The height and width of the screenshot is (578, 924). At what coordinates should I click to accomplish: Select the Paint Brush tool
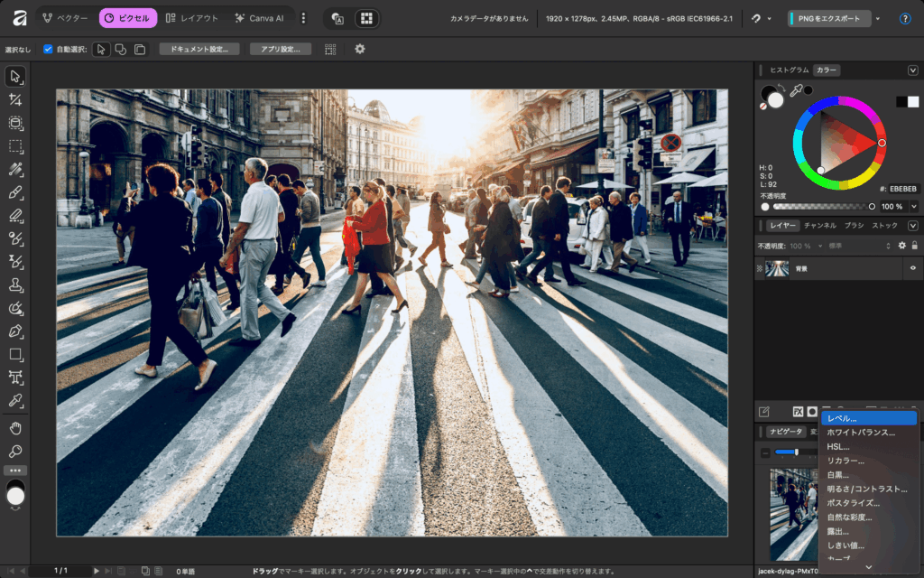pos(15,192)
